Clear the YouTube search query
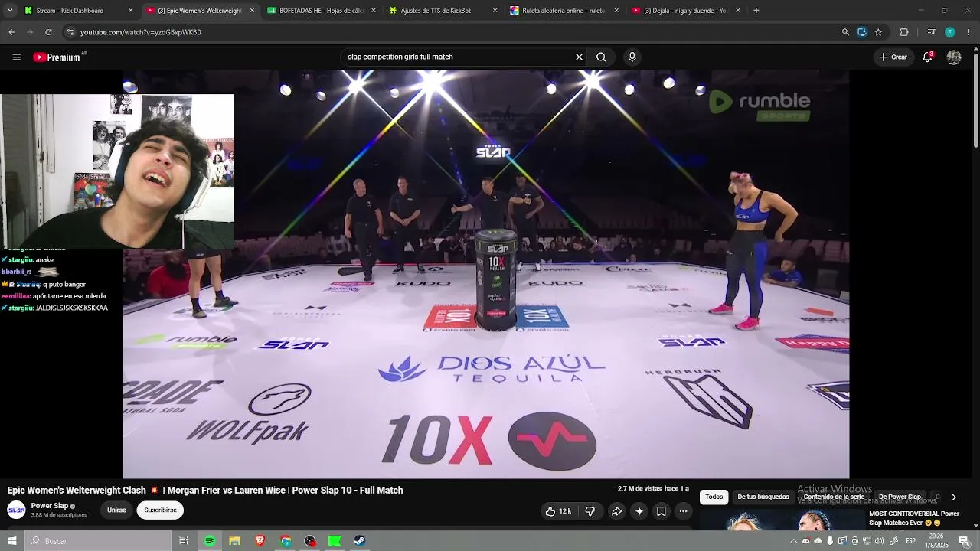 click(579, 57)
